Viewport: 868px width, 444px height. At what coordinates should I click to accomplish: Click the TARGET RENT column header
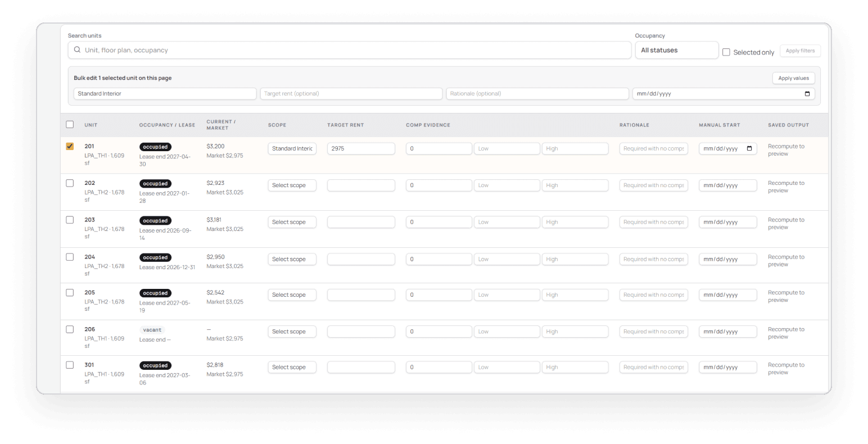tap(345, 125)
